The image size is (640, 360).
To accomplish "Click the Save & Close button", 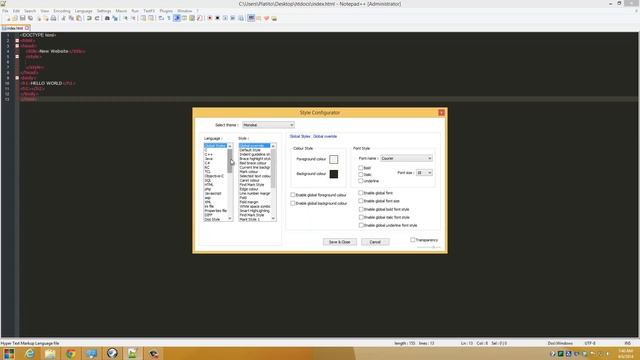I will [x=340, y=242].
